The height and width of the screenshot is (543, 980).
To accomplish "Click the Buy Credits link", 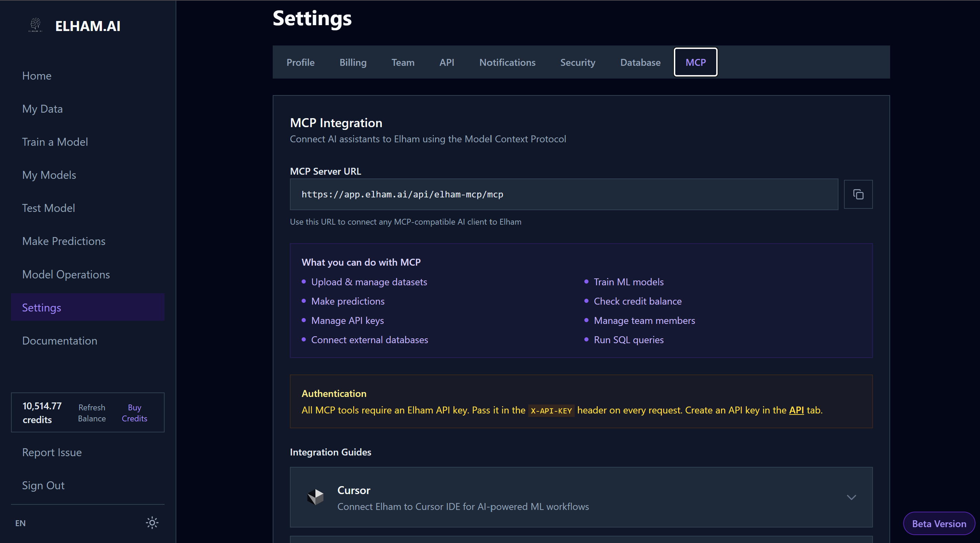I will 134,413.
